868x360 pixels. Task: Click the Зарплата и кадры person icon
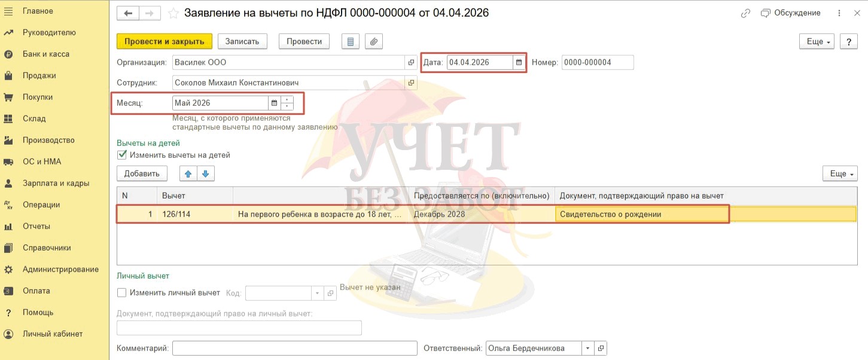pyautogui.click(x=8, y=183)
